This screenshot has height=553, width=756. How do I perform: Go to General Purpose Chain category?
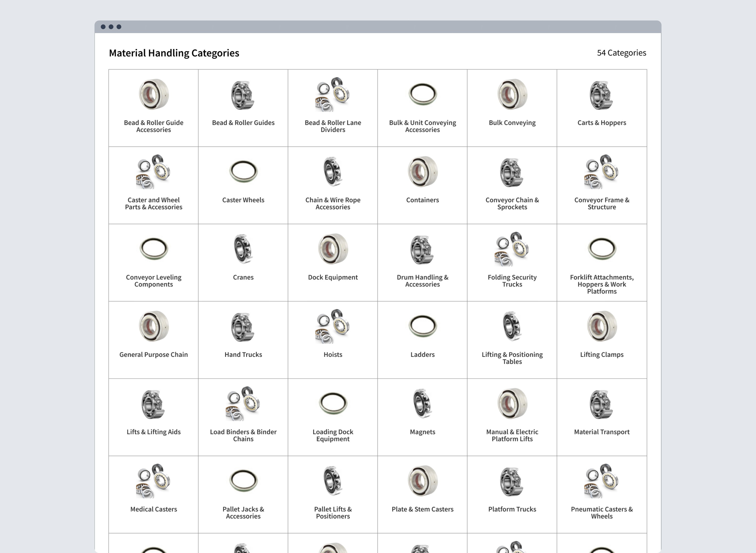point(153,355)
